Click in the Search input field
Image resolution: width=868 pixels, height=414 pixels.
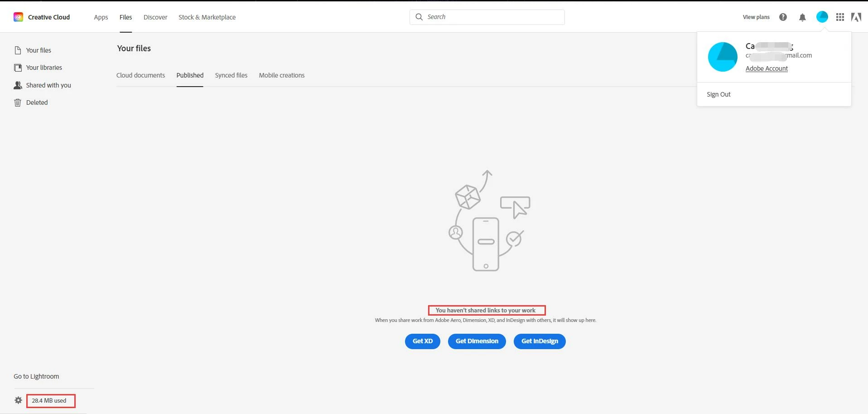pos(487,17)
